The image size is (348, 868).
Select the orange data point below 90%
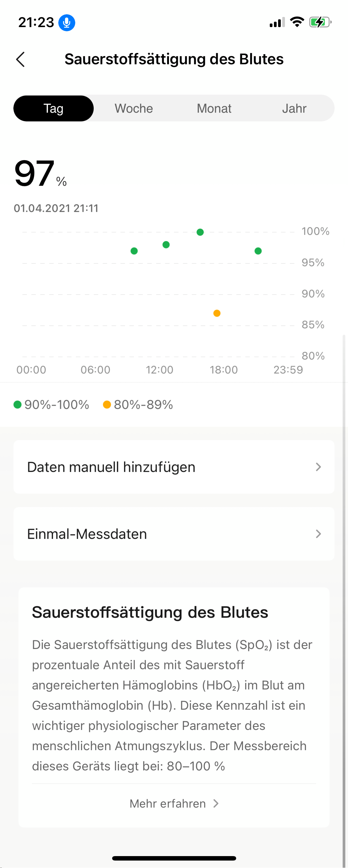[217, 313]
